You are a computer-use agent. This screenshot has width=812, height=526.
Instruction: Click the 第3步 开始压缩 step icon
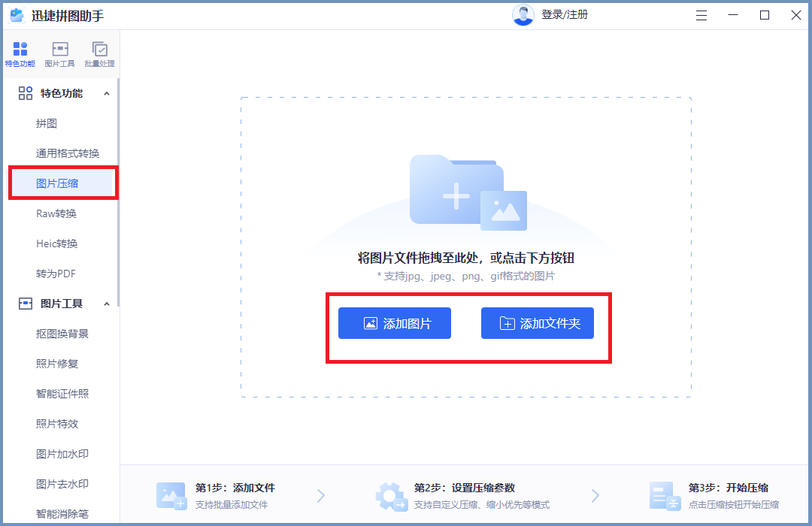coord(665,496)
